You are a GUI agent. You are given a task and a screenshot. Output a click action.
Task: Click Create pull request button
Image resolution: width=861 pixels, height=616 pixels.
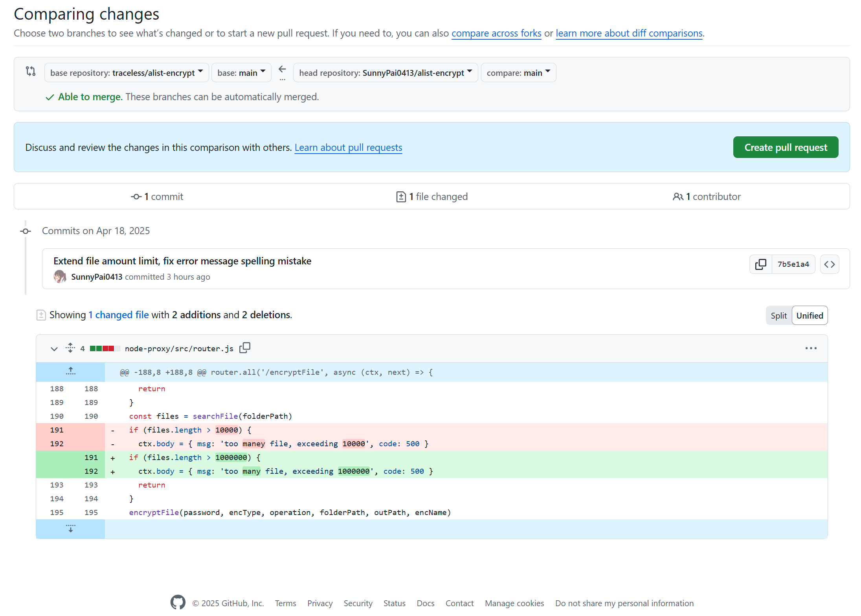pyautogui.click(x=786, y=147)
